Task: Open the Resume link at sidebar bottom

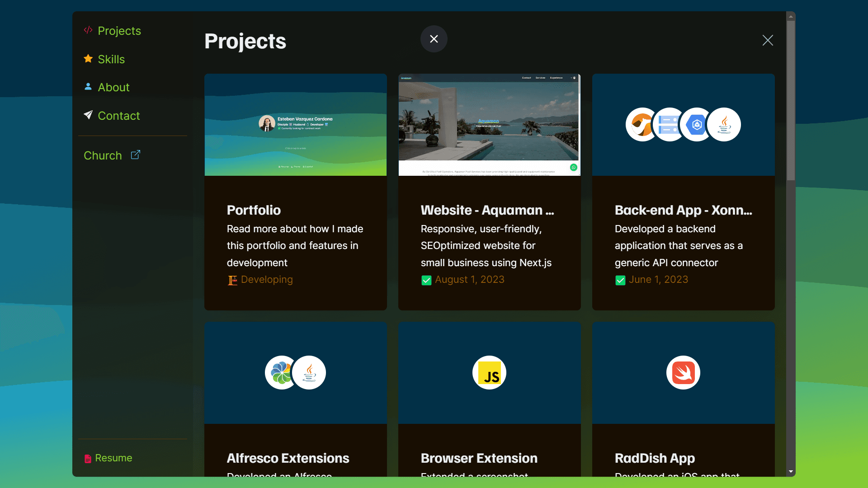Action: (113, 458)
